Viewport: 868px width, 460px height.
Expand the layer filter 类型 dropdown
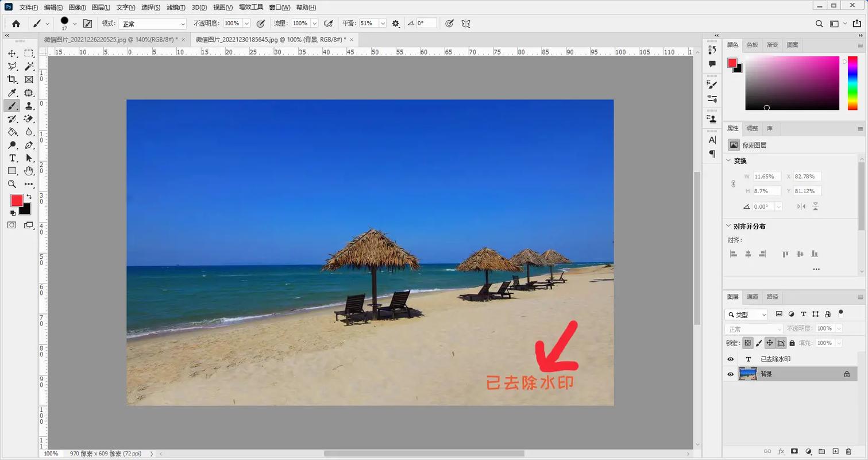tap(746, 315)
